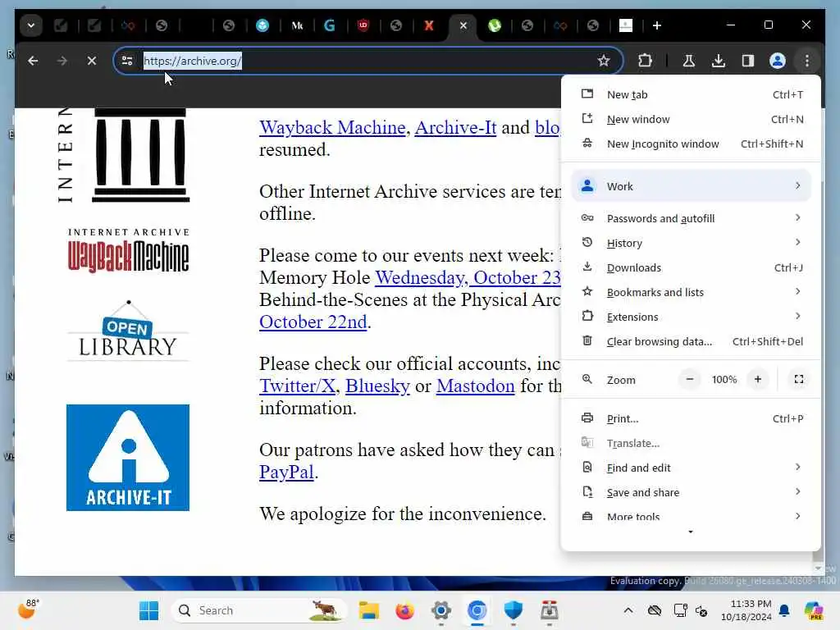Switch to the red X tab
This screenshot has width=840, height=630.
[x=429, y=25]
